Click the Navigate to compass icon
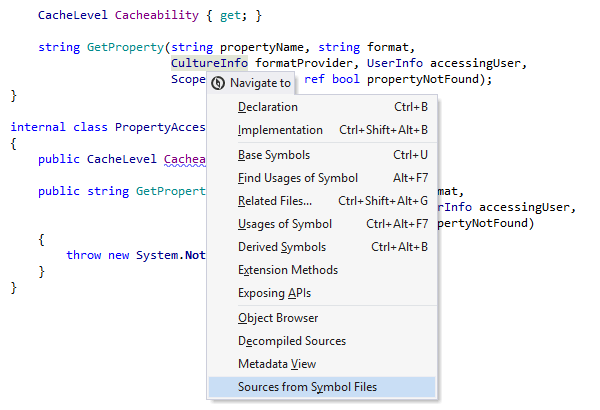600x410 pixels. pyautogui.click(x=219, y=83)
